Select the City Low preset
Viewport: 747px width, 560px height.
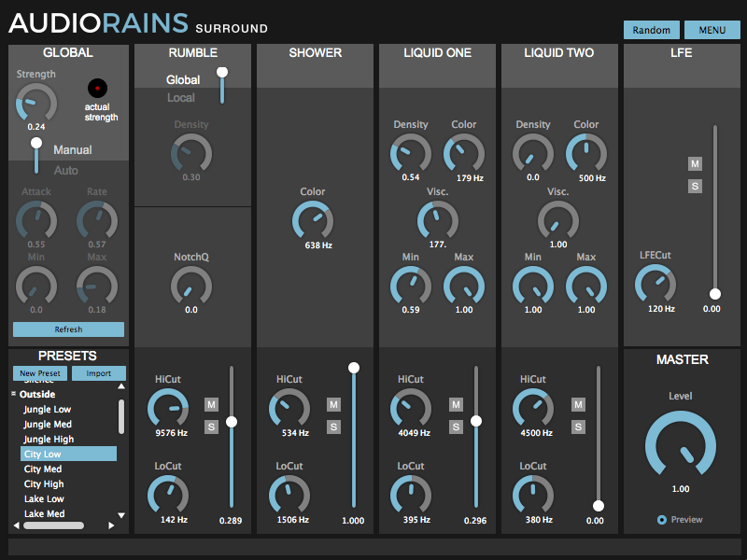(x=68, y=454)
